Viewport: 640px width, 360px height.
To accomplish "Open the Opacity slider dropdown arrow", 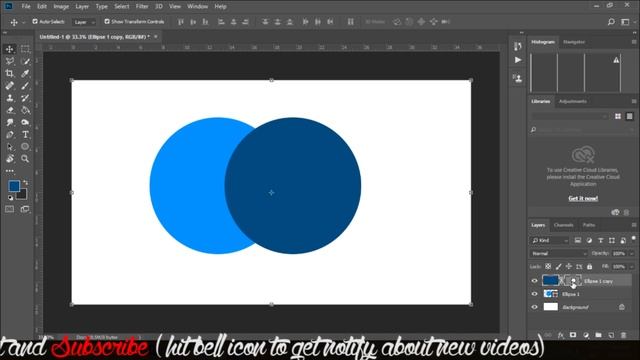I will click(632, 253).
